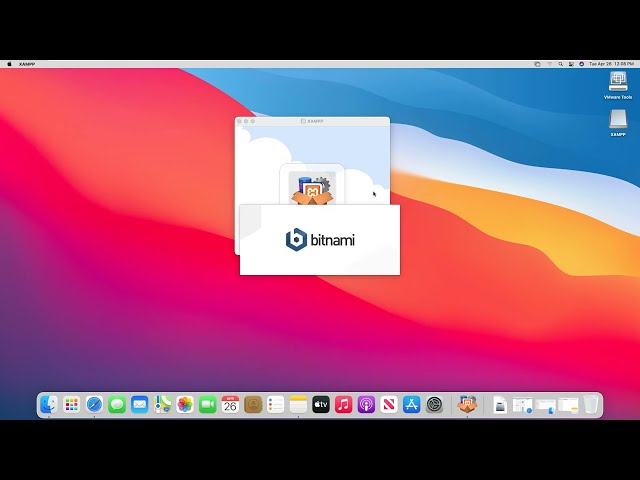Open the News app in Dock
The width and height of the screenshot is (640, 480).
tap(389, 405)
